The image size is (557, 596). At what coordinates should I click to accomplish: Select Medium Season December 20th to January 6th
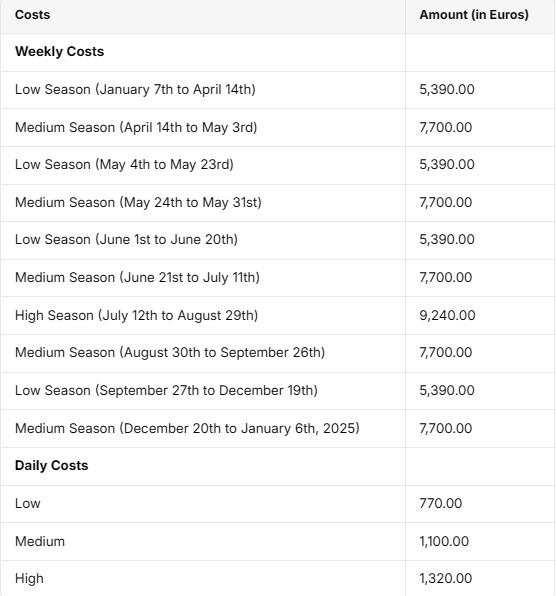[x=187, y=428]
